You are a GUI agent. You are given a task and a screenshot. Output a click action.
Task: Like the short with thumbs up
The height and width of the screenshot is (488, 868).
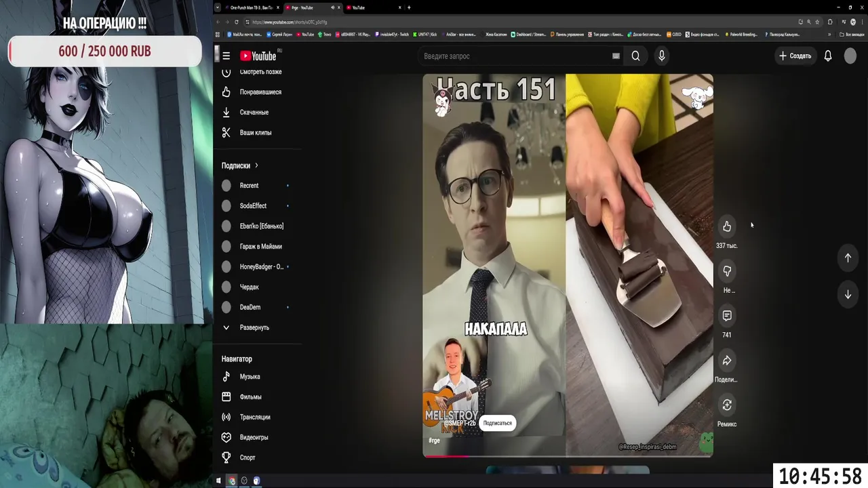pos(727,226)
